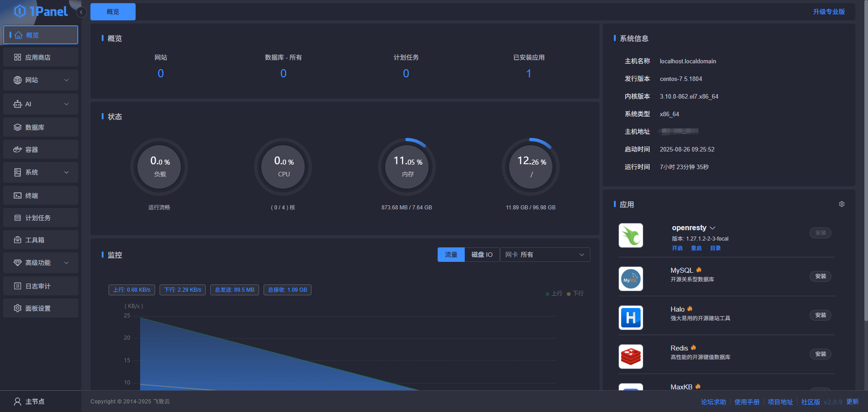The height and width of the screenshot is (412, 868).
Task: Click the 已安装应用 count 1
Action: (x=528, y=73)
